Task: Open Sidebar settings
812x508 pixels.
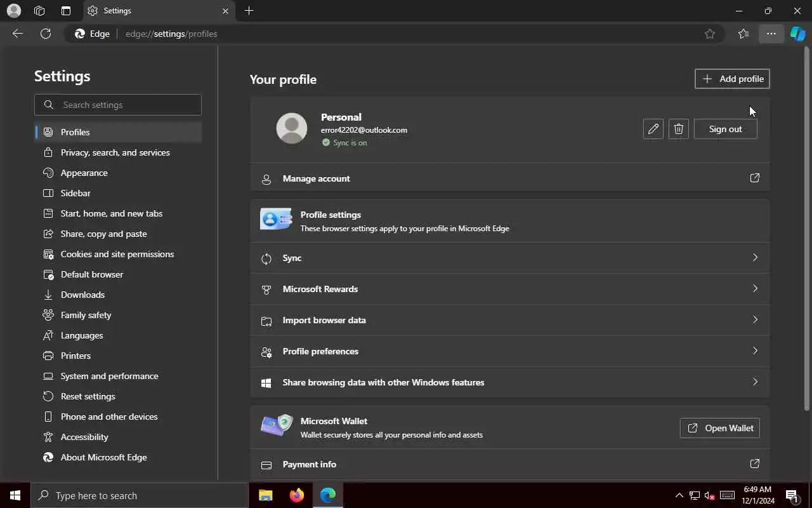Action: pos(118,193)
